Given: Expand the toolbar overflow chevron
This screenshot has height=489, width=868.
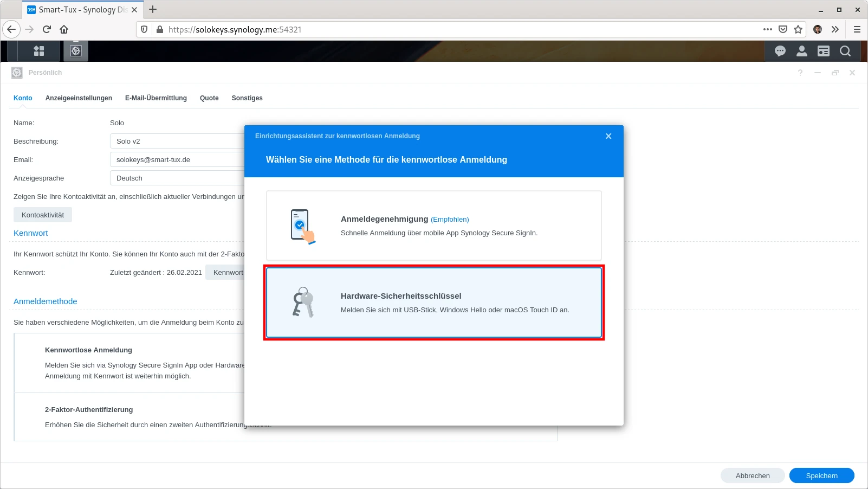Looking at the screenshot, I should tap(835, 29).
